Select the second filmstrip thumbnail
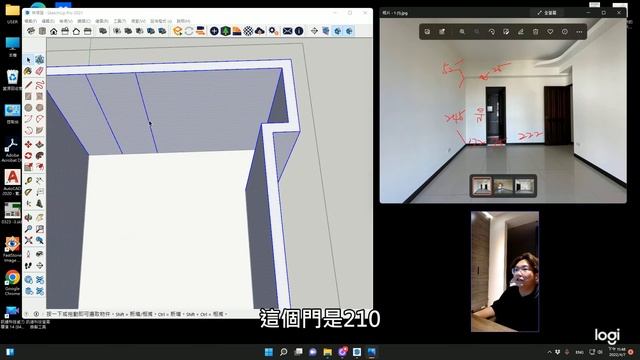 tap(503, 186)
